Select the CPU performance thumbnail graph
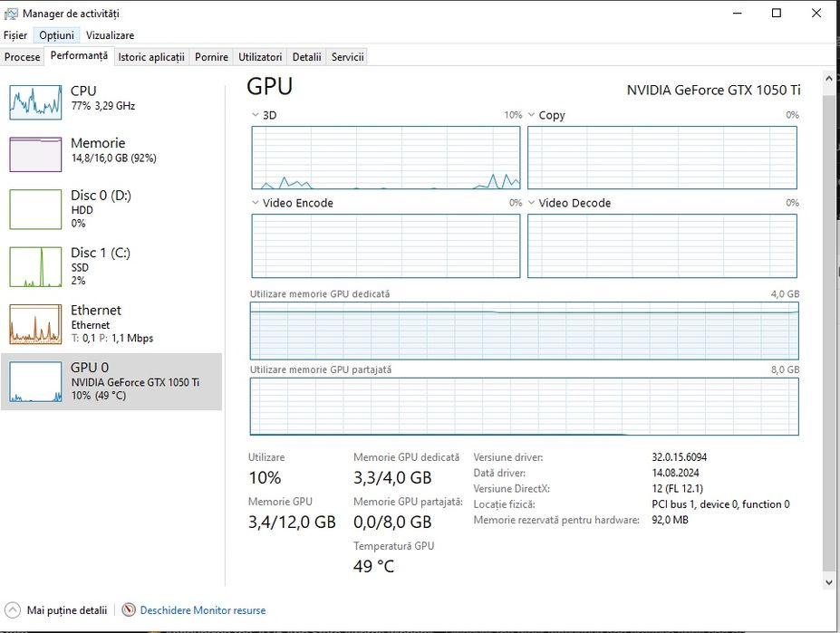The image size is (840, 633). 35,101
